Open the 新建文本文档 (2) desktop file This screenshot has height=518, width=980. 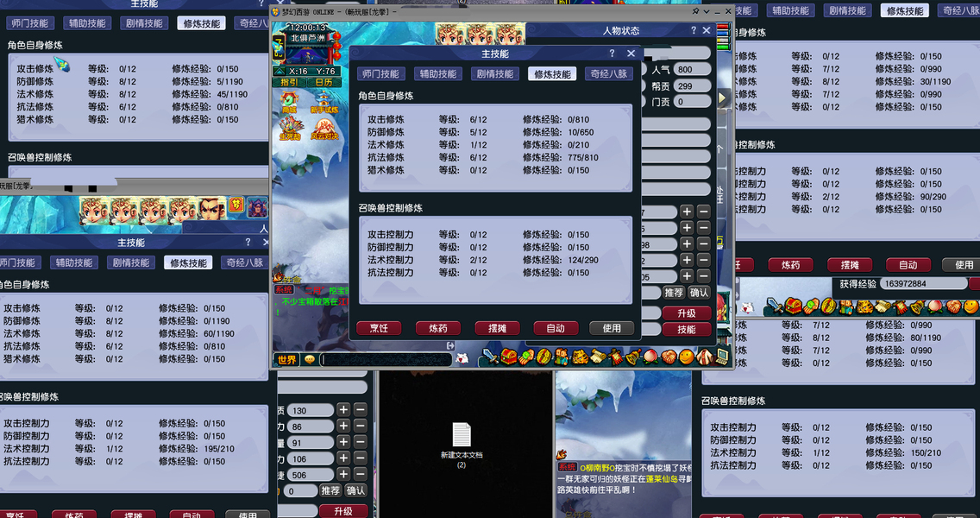462,445
